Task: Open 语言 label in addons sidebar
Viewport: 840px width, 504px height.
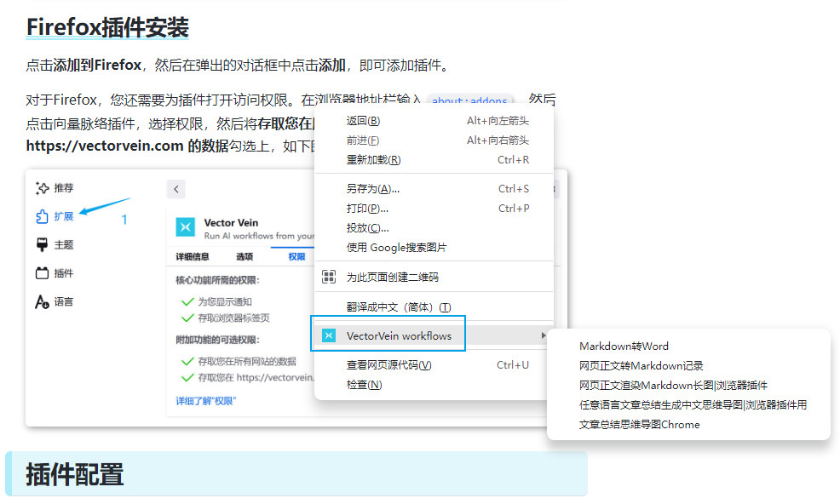Action: tap(64, 302)
